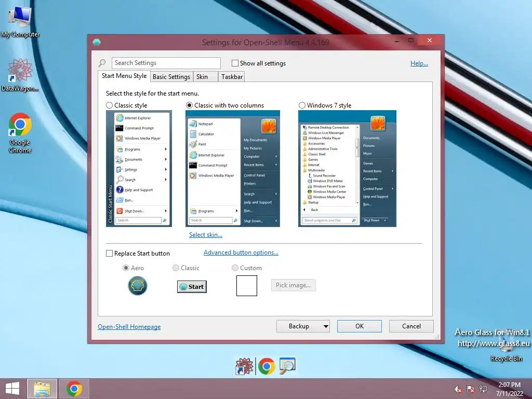Viewport: 532px width, 399px height.
Task: Open Advanced button options link
Action: click(x=241, y=252)
